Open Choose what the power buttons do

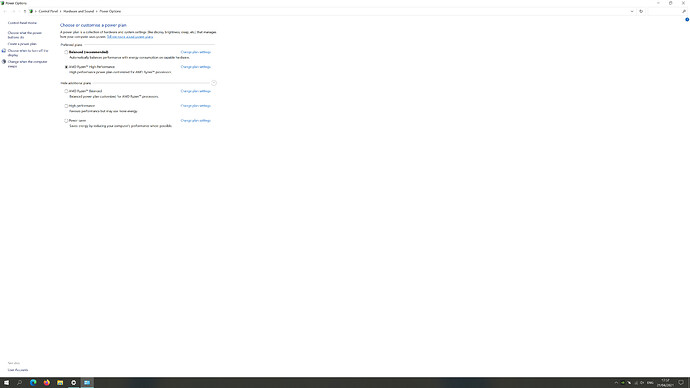click(x=25, y=35)
